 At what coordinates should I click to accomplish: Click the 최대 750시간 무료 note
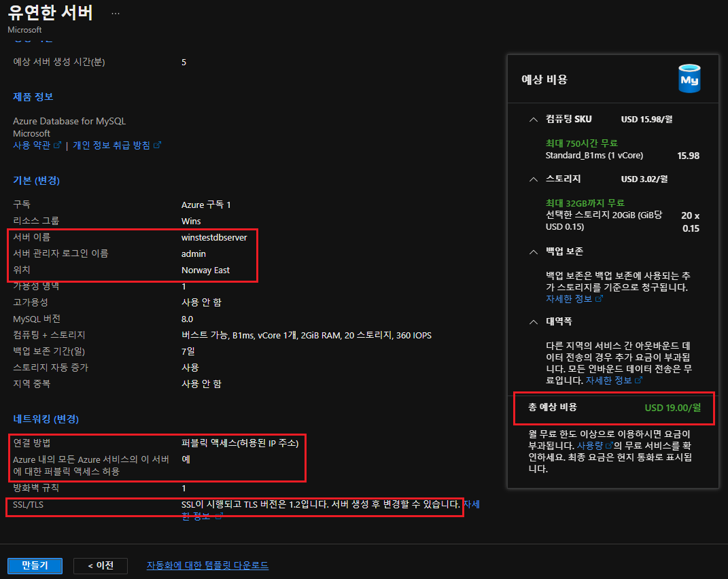pos(582,143)
